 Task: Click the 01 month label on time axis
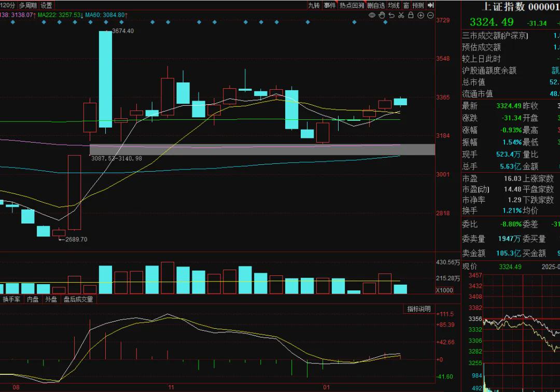click(x=326, y=387)
